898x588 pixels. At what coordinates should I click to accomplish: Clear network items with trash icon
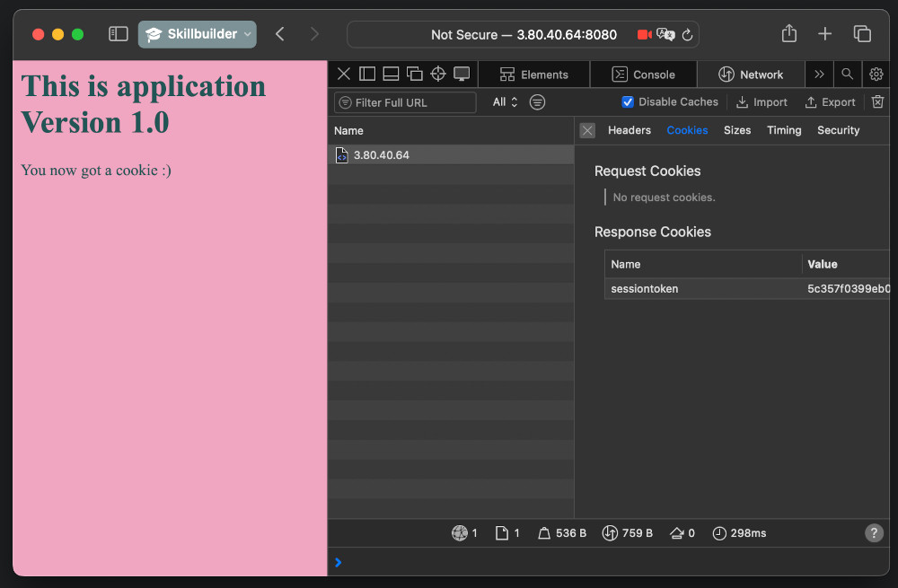[x=878, y=102]
